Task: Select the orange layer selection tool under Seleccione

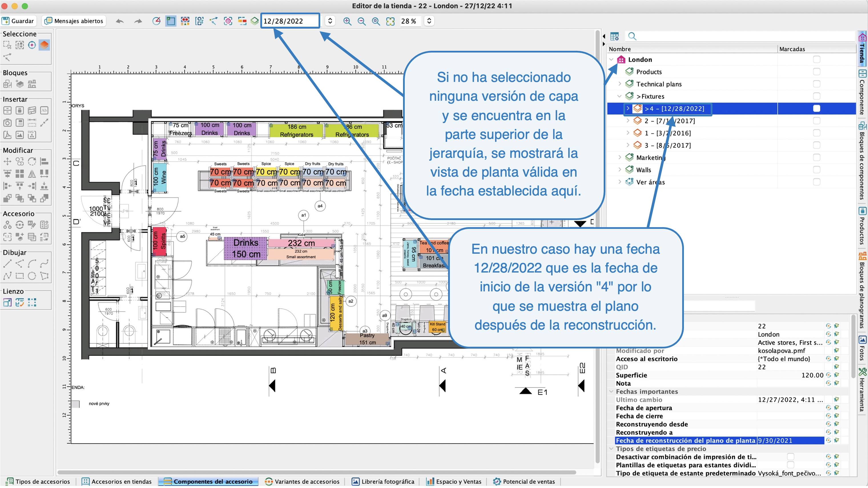Action: (x=44, y=45)
